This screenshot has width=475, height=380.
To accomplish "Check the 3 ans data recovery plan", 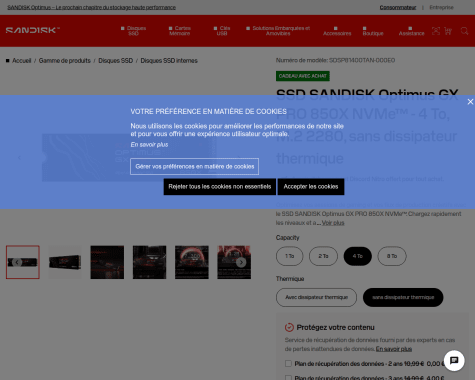I will point(288,378).
